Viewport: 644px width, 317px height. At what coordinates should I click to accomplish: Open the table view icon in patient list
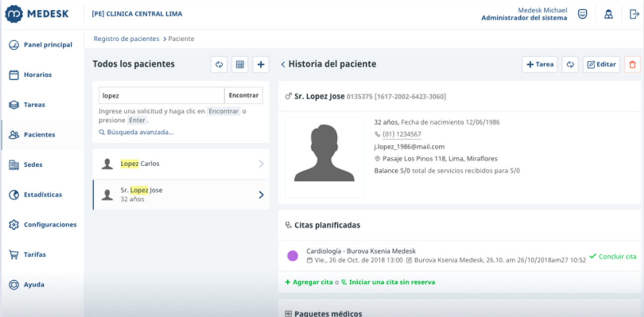point(240,64)
